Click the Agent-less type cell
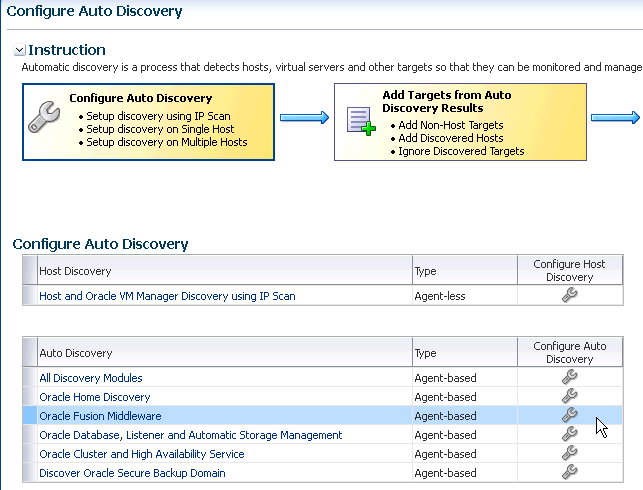Image resolution: width=643 pixels, height=490 pixels. click(465, 296)
